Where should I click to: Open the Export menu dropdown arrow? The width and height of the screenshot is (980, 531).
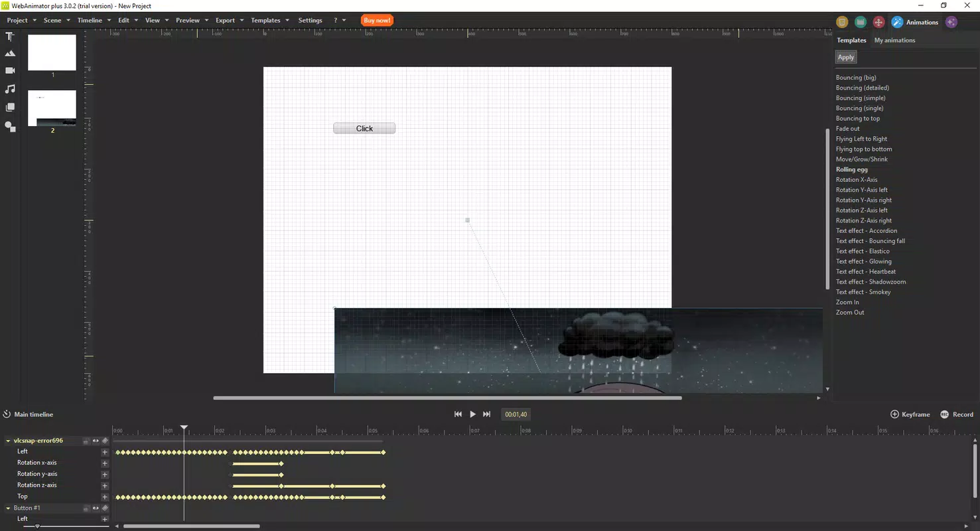[242, 21]
